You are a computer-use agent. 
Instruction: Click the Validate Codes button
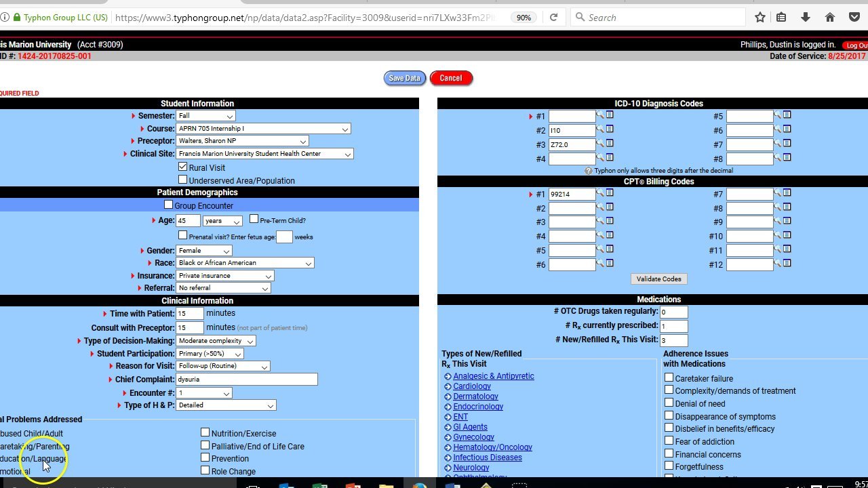(x=658, y=279)
